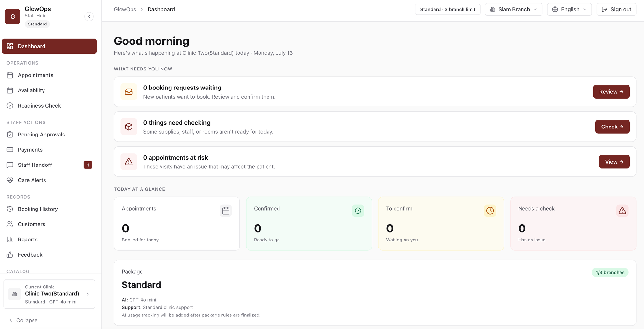Click the warning icon on Needs a check card
644x329 pixels.
(622, 211)
